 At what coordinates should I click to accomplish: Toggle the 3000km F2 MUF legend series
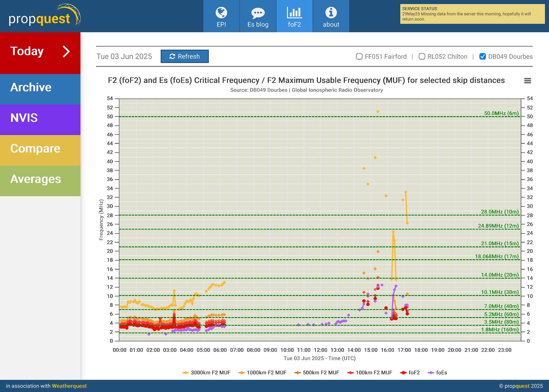tap(206, 373)
